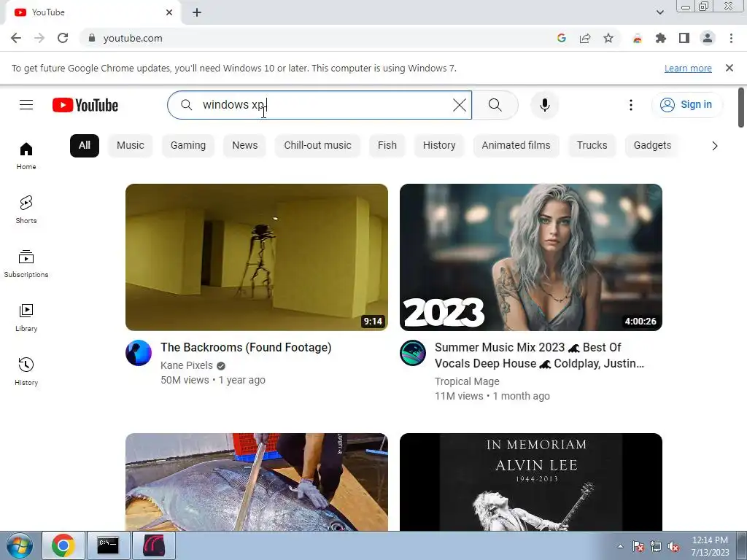This screenshot has width=747, height=560.
Task: Bookmark this page with the star
Action: (x=608, y=38)
